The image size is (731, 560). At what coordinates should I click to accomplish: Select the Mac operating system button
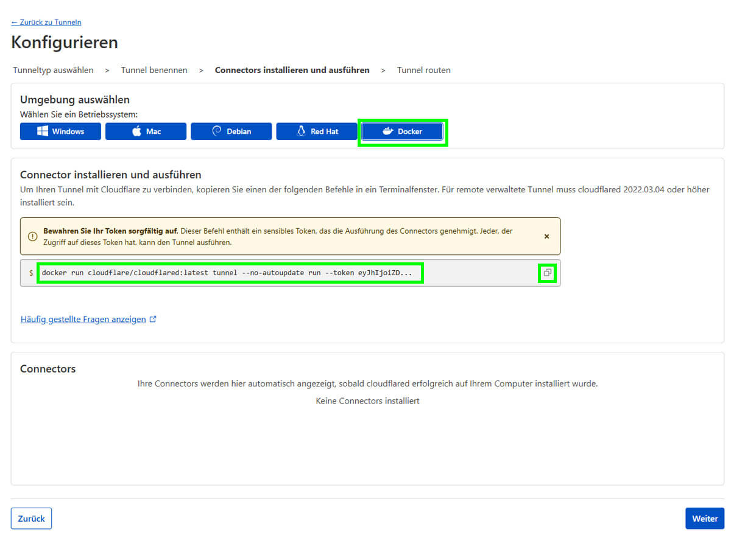146,131
